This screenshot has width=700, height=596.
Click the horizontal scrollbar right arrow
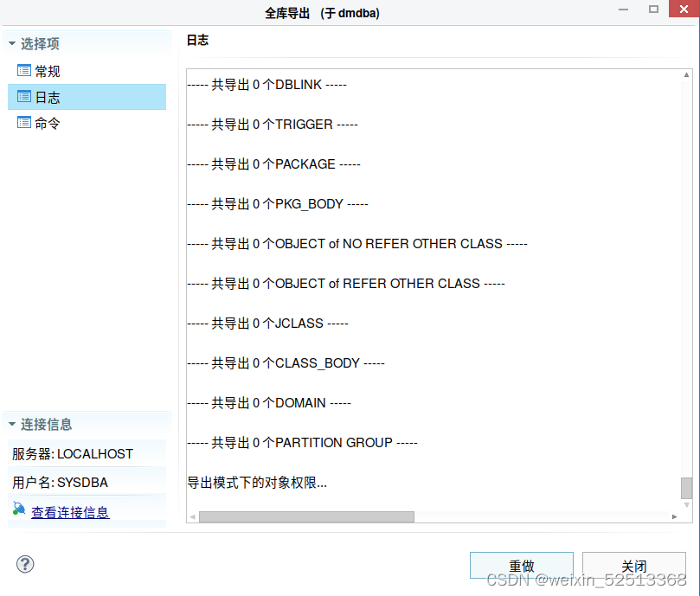coord(676,516)
